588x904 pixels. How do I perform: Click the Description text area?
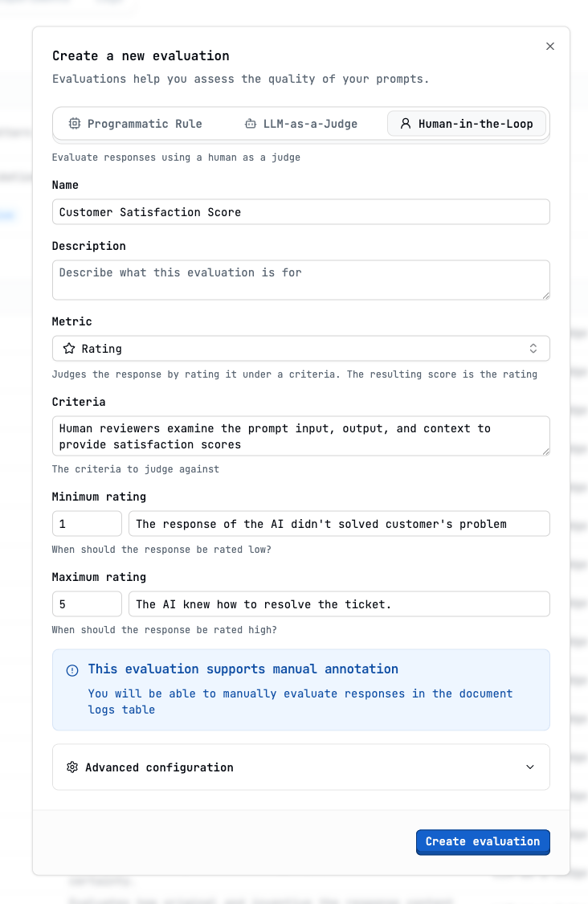[301, 279]
